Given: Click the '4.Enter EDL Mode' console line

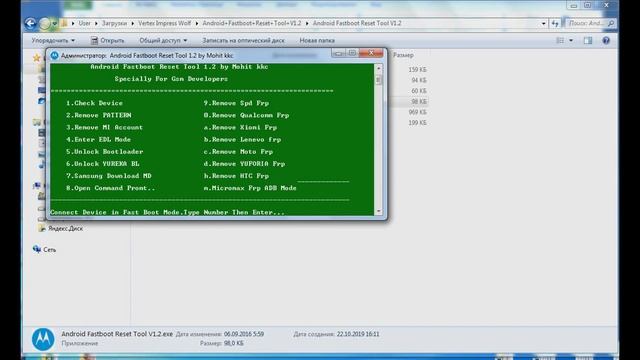Looking at the screenshot, I should coord(98,140).
